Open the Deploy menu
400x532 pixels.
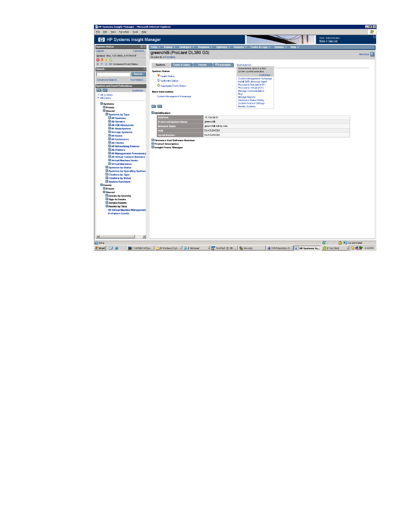pos(169,47)
